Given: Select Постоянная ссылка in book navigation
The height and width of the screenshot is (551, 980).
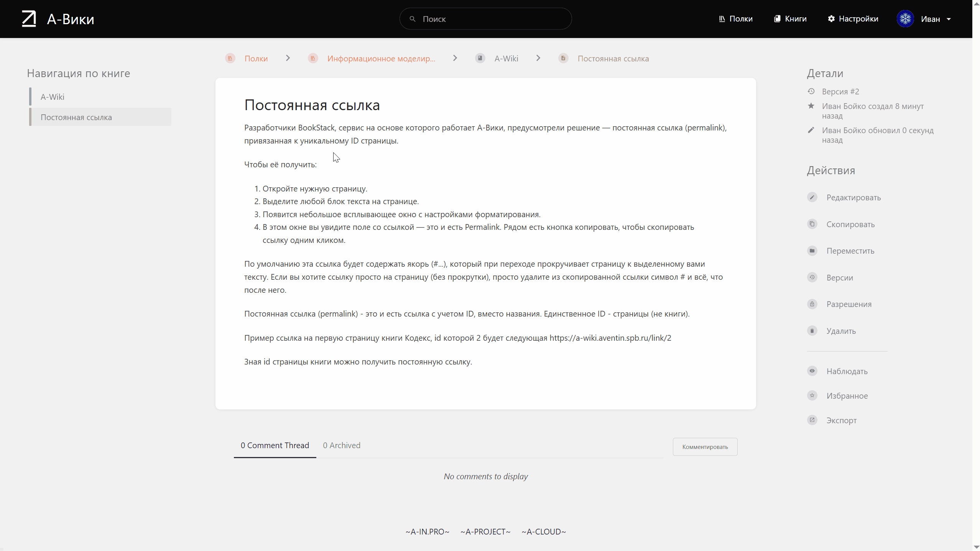Looking at the screenshot, I should pos(100,117).
